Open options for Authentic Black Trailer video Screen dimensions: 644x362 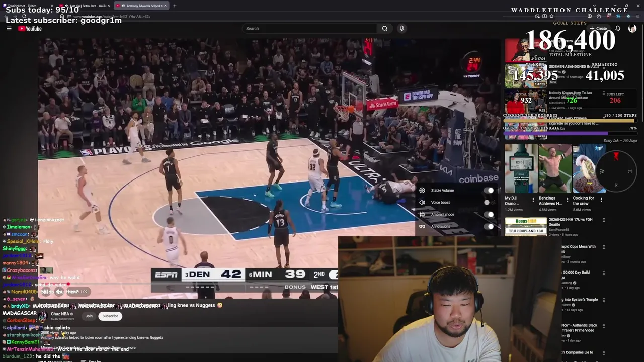pos(604,326)
